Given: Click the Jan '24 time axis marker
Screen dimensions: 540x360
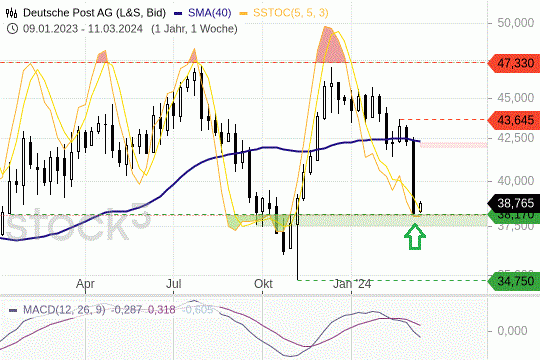Looking at the screenshot, I should coord(352,284).
